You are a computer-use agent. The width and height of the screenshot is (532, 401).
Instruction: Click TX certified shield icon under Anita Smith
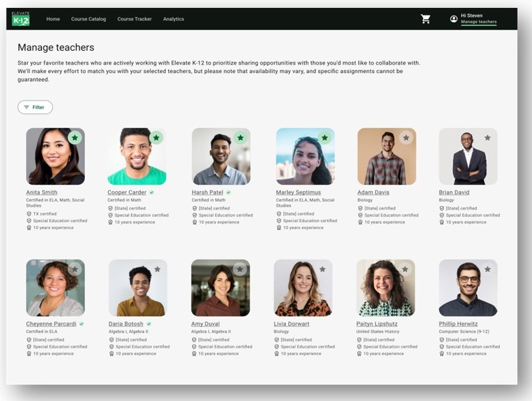coord(29,214)
